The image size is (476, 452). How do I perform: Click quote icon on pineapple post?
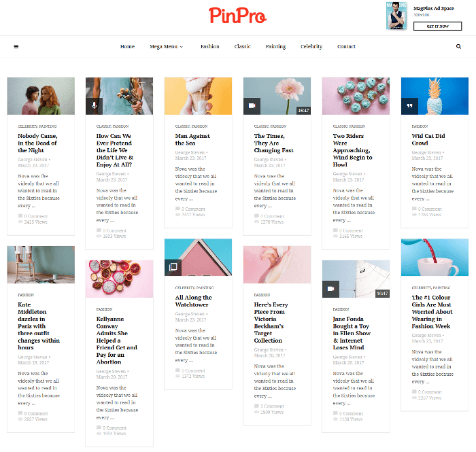tap(409, 106)
